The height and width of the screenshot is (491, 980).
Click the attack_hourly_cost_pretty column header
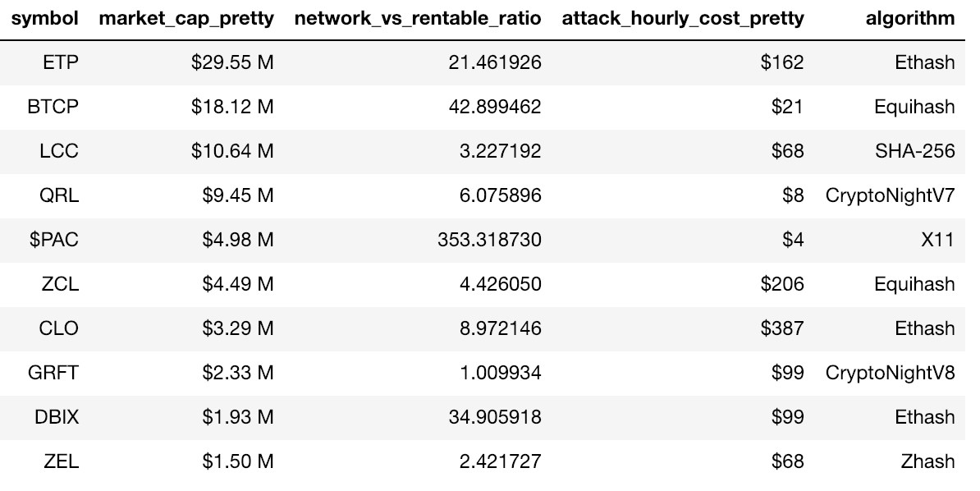pos(683,19)
